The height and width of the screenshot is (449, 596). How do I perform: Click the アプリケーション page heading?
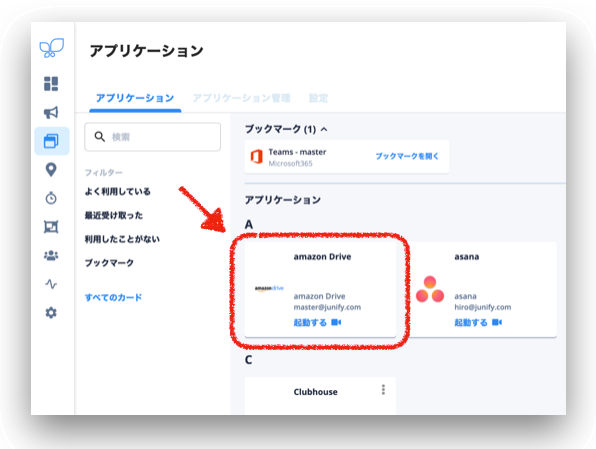point(147,51)
